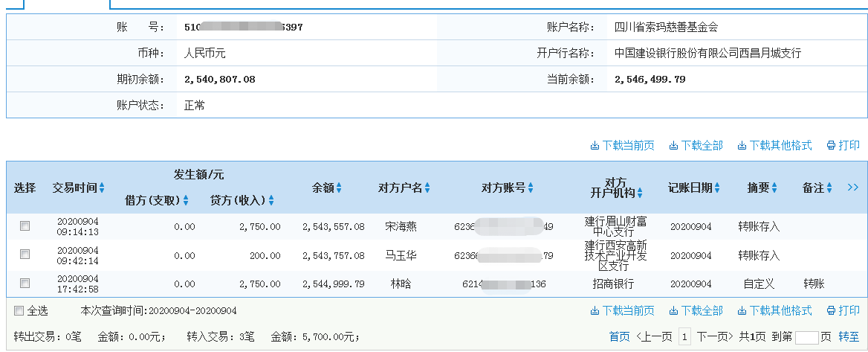
Task: Sort by 对方户名 column arrows
Action: pyautogui.click(x=427, y=188)
